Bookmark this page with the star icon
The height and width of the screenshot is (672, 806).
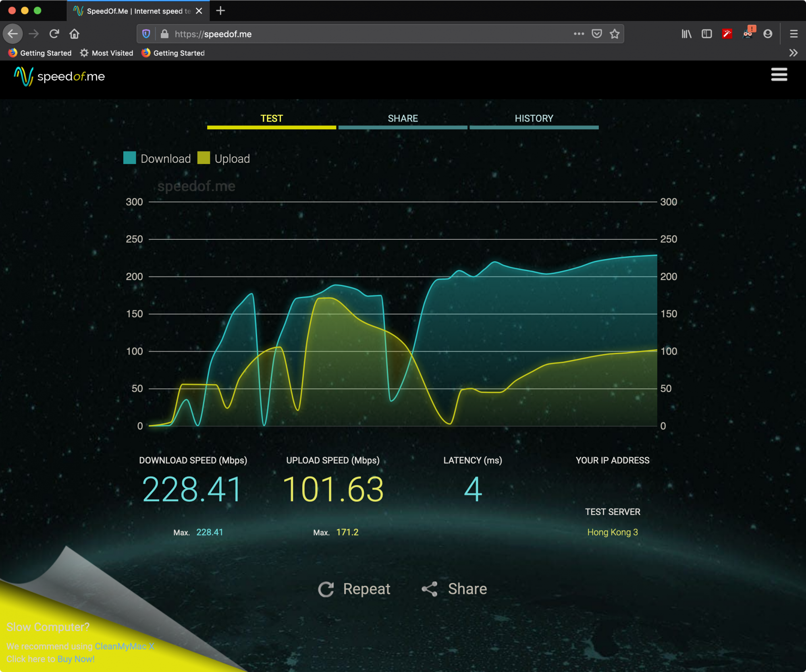tap(614, 34)
